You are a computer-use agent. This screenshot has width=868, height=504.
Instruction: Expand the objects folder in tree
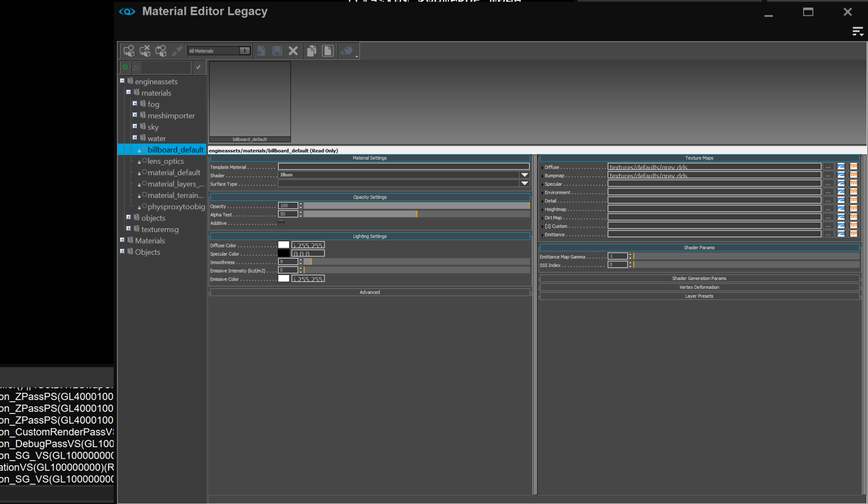pyautogui.click(x=129, y=217)
